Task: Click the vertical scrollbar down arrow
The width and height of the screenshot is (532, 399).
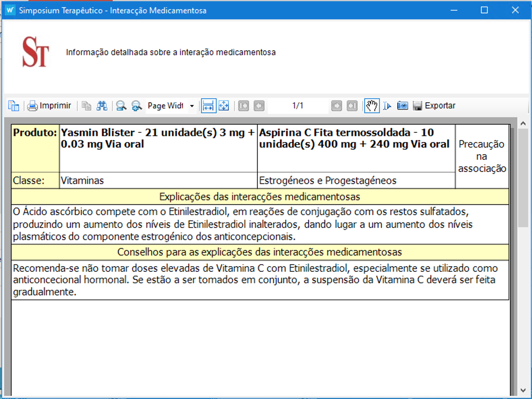Action: tap(523, 390)
